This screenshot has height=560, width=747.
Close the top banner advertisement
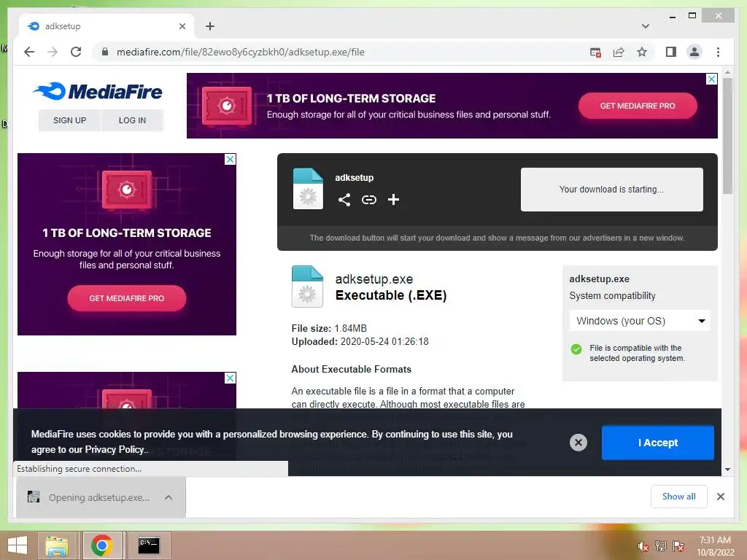(x=711, y=79)
